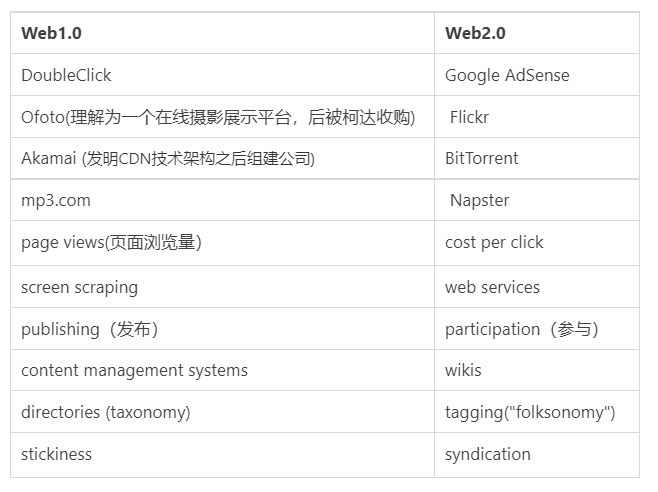Select the participation cell

click(522, 329)
